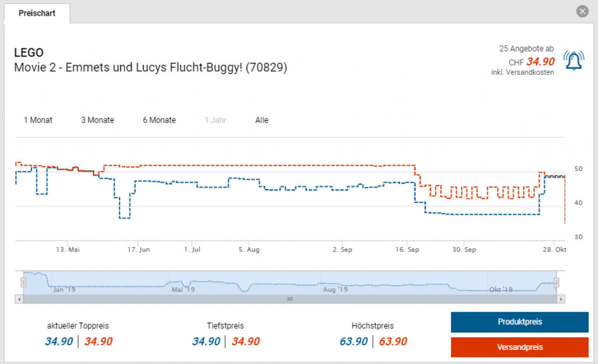The width and height of the screenshot is (598, 364).
Task: Select the greyed-out 1 Jahr range
Action: (x=215, y=120)
